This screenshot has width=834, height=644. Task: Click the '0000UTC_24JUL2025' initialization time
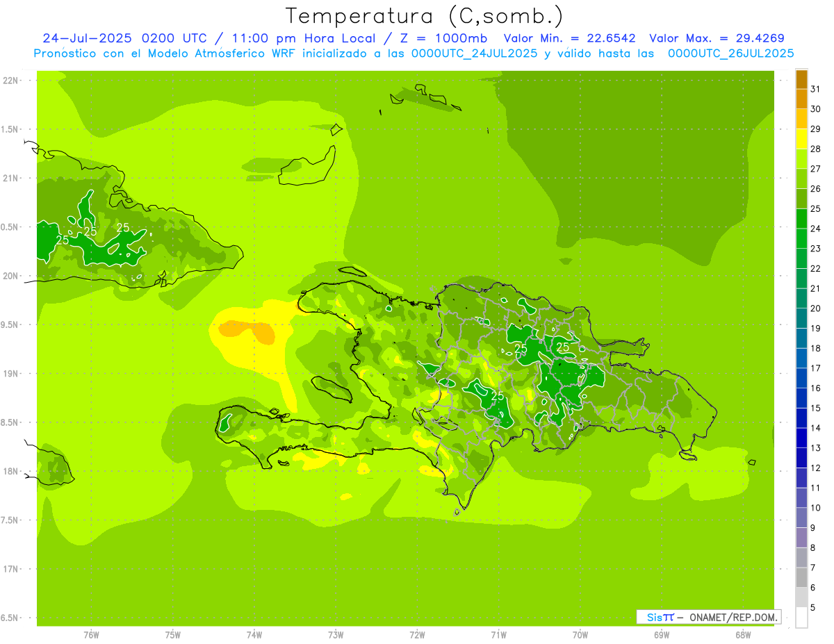click(475, 53)
